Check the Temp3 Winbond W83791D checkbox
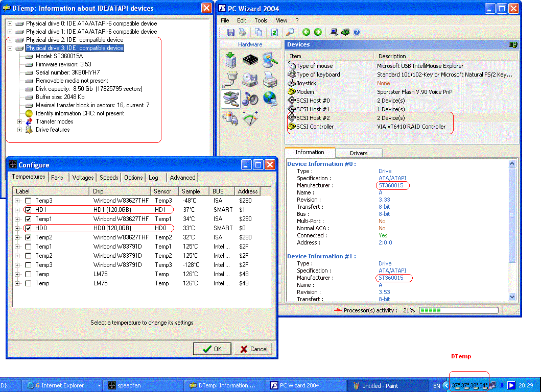The height and width of the screenshot is (392, 541). (x=28, y=265)
